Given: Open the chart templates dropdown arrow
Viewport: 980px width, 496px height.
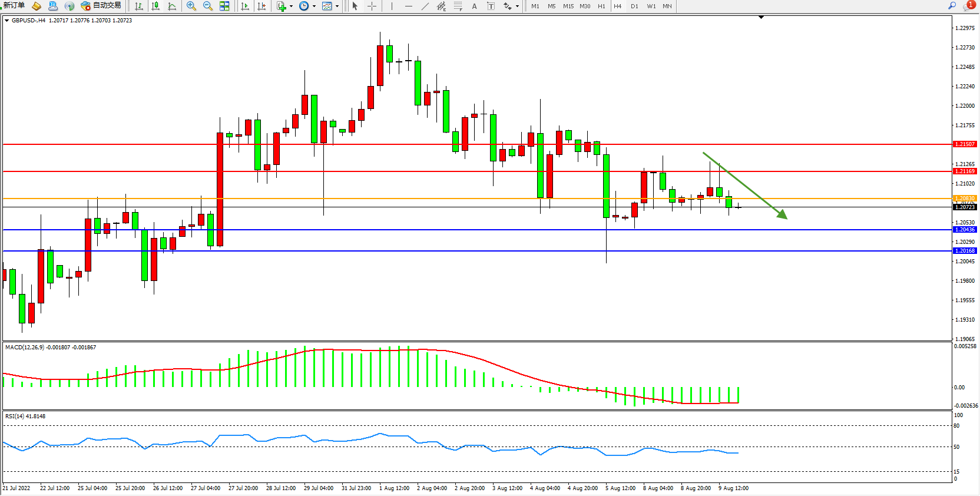Looking at the screenshot, I should pos(337,6).
